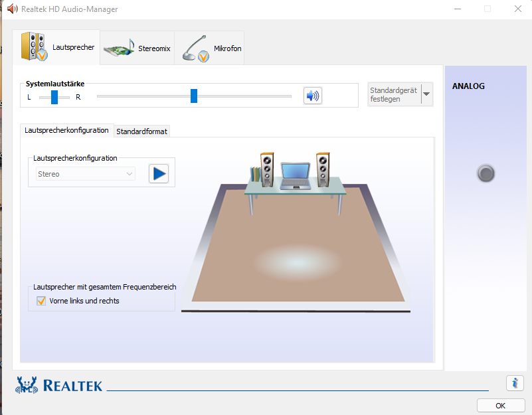The image size is (532, 415).
Task: Open the Standardformat sub-tab
Action: pos(142,131)
